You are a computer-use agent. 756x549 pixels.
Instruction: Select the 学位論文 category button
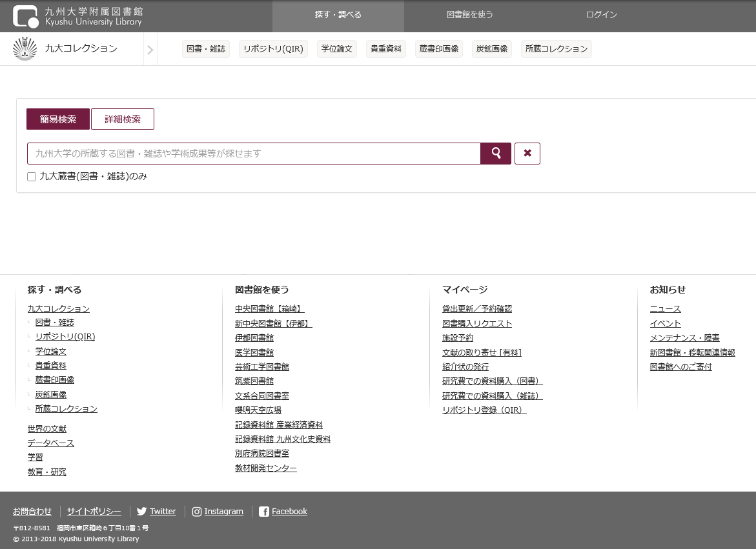click(336, 48)
